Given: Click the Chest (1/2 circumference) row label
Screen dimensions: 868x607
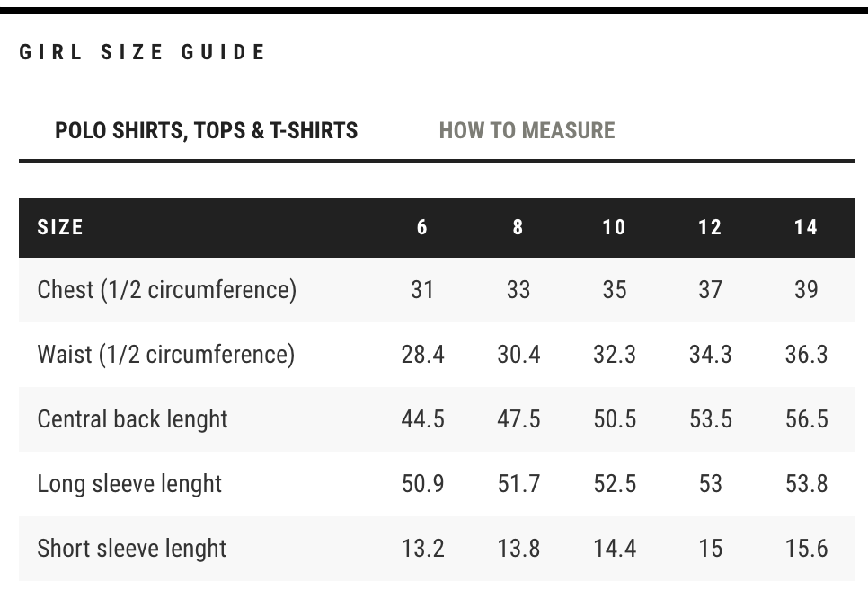Looking at the screenshot, I should [x=166, y=290].
